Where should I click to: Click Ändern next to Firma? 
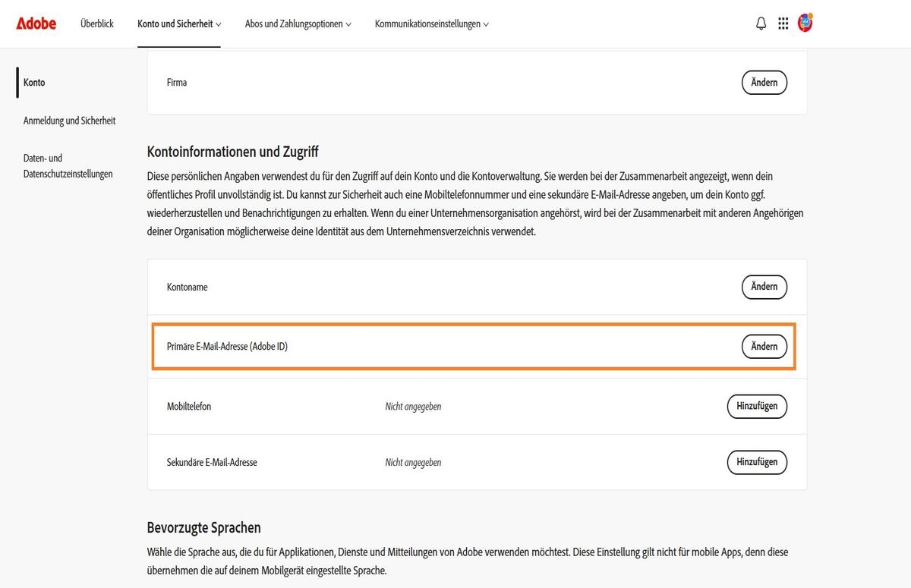coord(764,82)
